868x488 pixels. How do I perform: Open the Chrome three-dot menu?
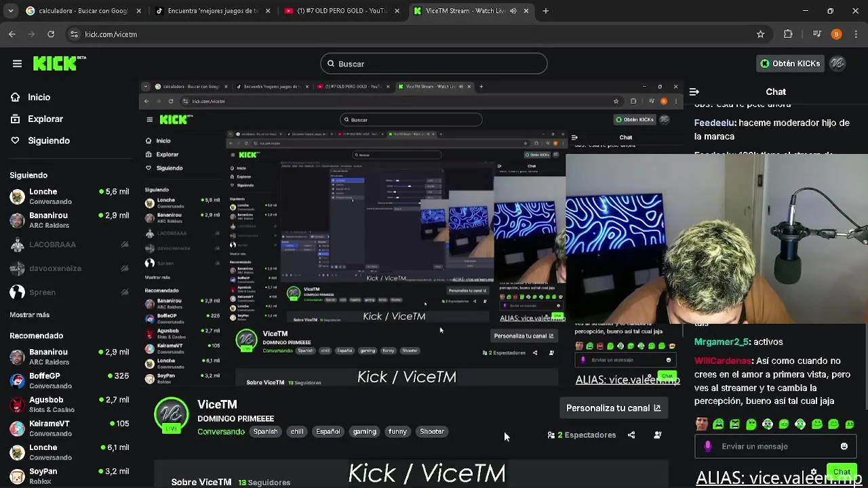pos(855,34)
